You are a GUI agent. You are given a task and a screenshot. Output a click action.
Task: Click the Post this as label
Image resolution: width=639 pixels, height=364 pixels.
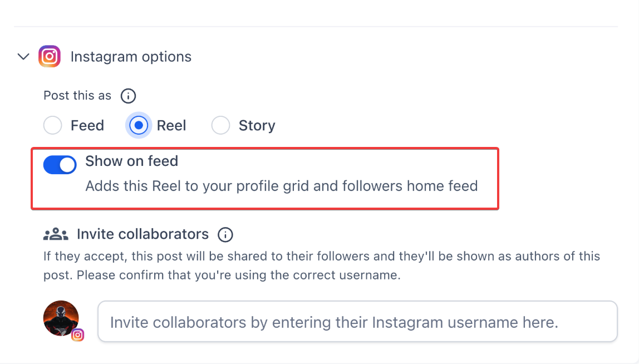point(77,96)
